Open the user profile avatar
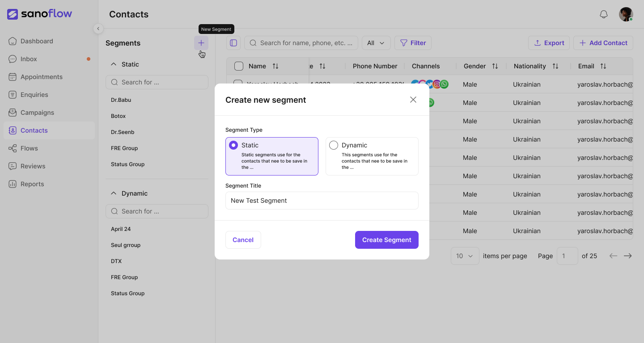Viewport: 644px width, 343px height. tap(626, 14)
